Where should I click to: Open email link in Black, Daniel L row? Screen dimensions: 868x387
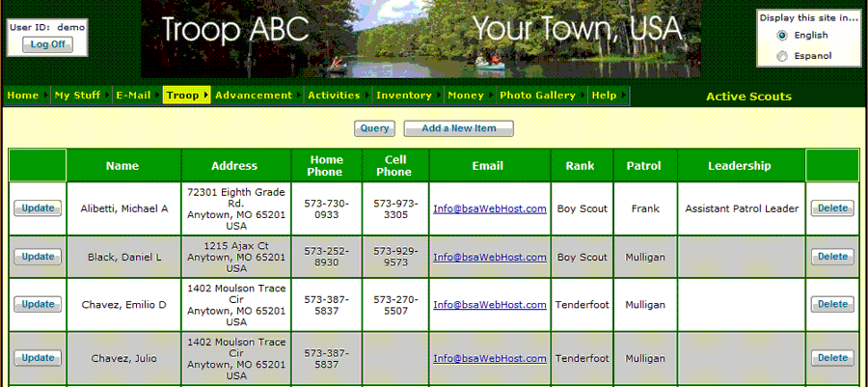point(490,257)
